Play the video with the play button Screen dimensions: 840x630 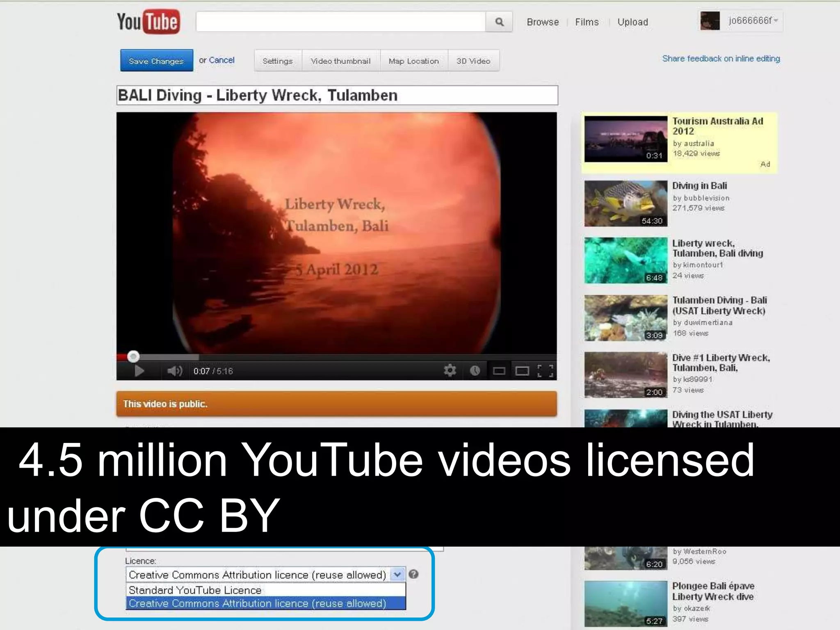click(x=139, y=371)
